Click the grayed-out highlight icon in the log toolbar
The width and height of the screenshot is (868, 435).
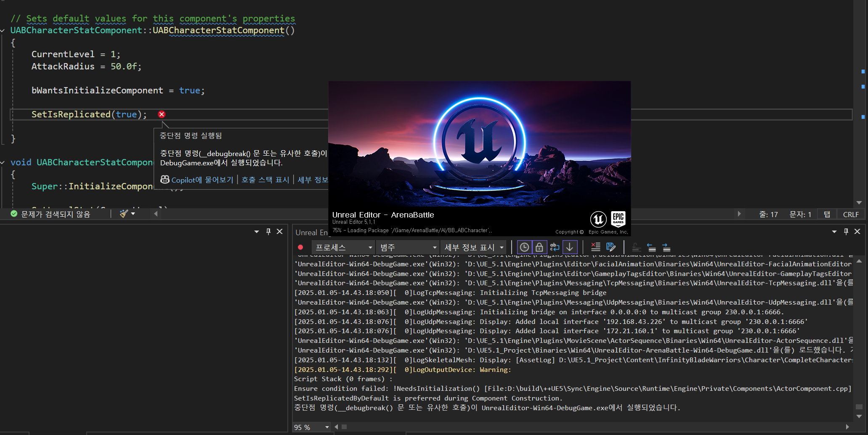[x=637, y=247]
